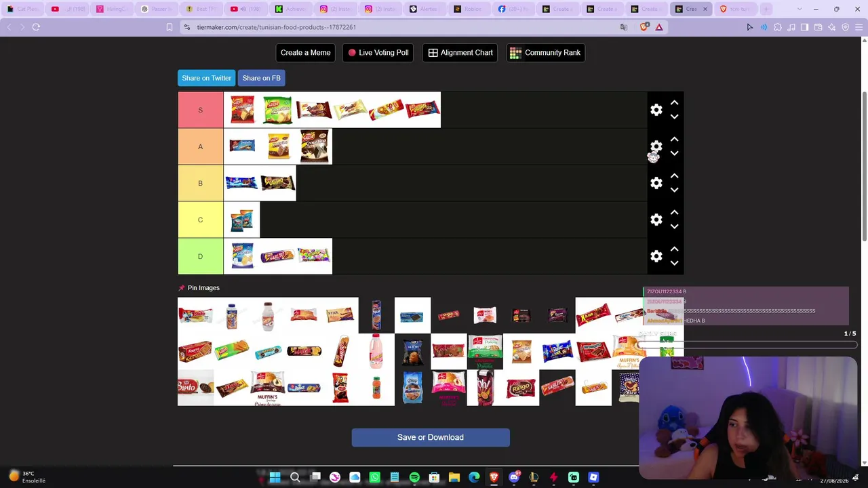Move the C tier row up with its arrow
Image resolution: width=868 pixels, height=488 pixels.
pos(674,212)
